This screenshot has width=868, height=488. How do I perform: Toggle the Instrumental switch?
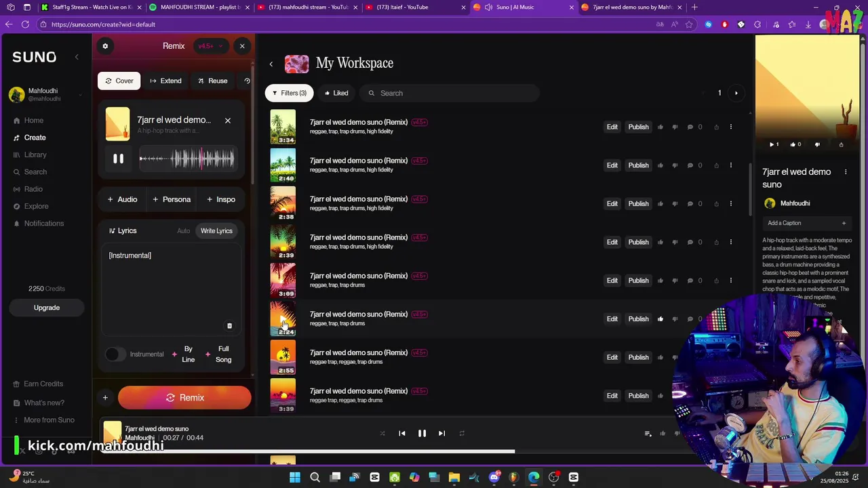pos(115,354)
